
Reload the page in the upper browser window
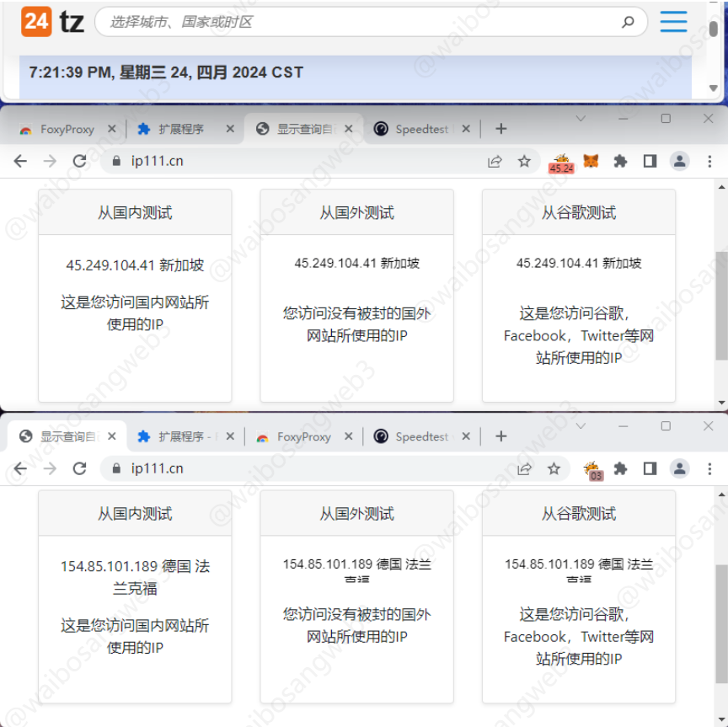pyautogui.click(x=79, y=161)
